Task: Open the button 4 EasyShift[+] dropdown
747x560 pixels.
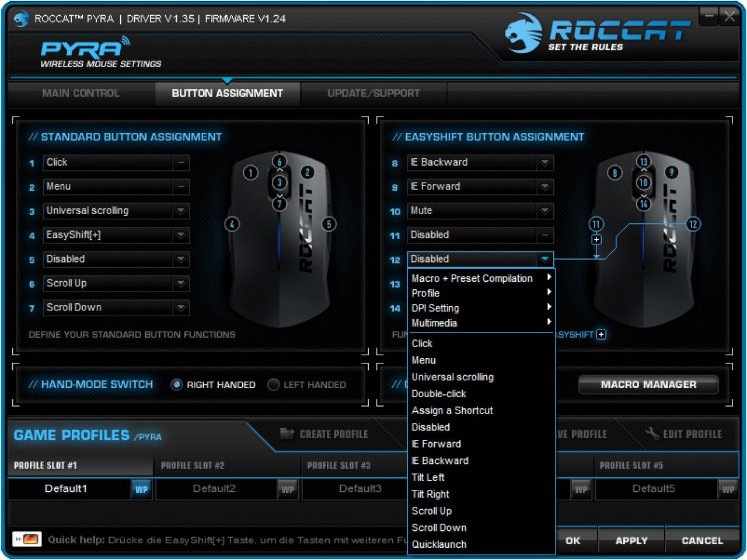Action: pos(181,235)
